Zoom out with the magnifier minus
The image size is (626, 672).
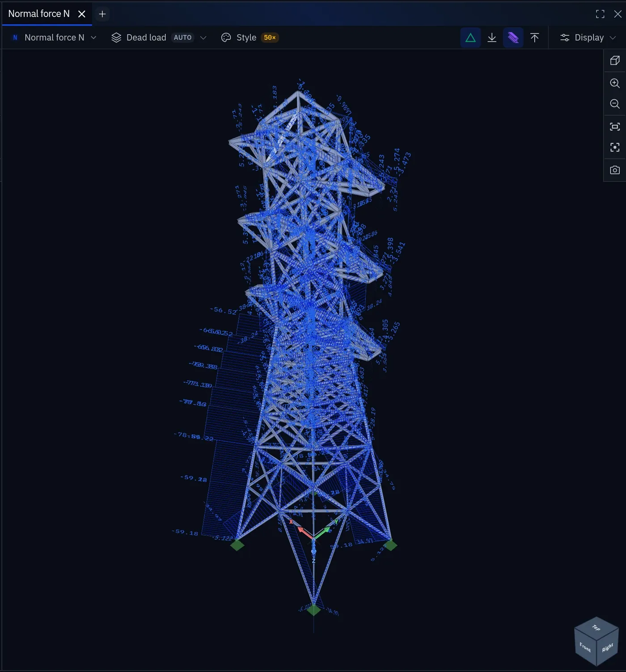(615, 104)
